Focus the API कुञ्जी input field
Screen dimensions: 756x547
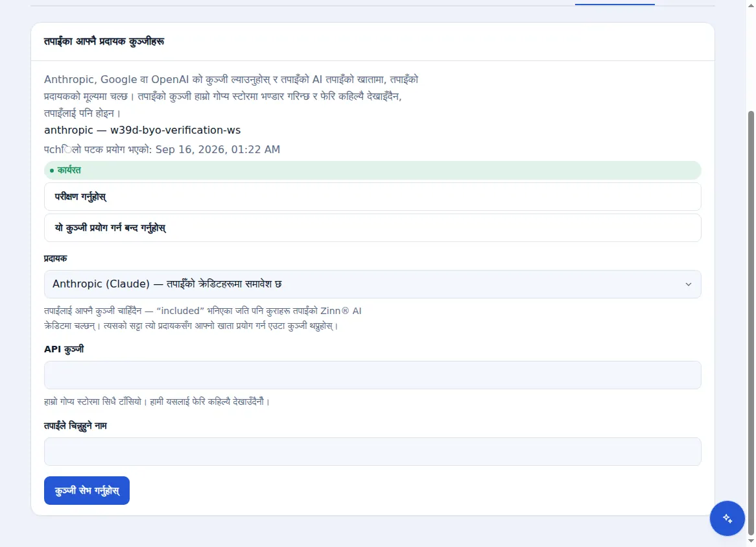[x=372, y=375]
